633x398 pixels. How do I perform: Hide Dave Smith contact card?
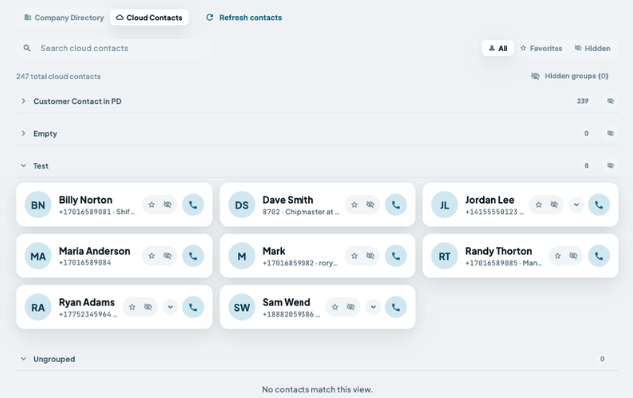pyautogui.click(x=370, y=205)
